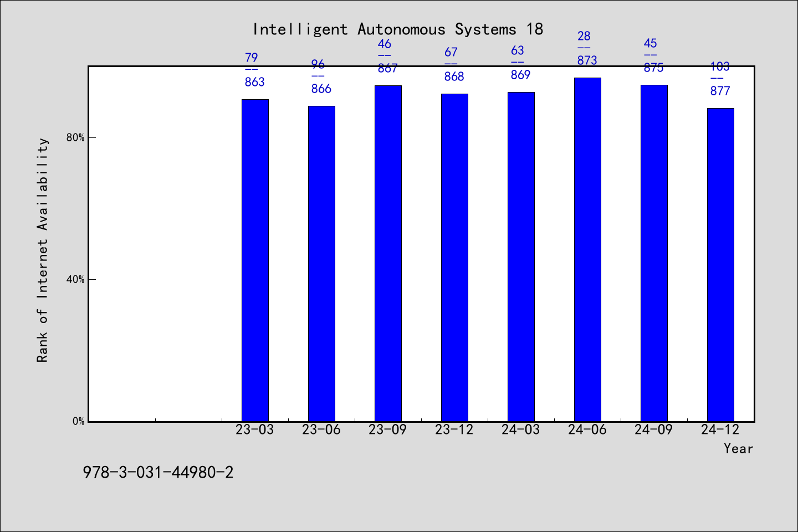Click the 23-12 axis label
This screenshot has width=798, height=532.
tap(454, 429)
